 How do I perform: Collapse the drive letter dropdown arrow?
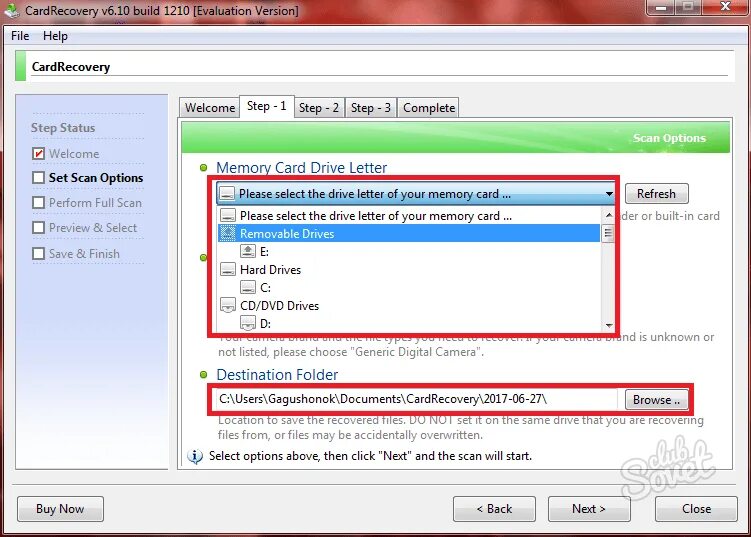pyautogui.click(x=608, y=194)
